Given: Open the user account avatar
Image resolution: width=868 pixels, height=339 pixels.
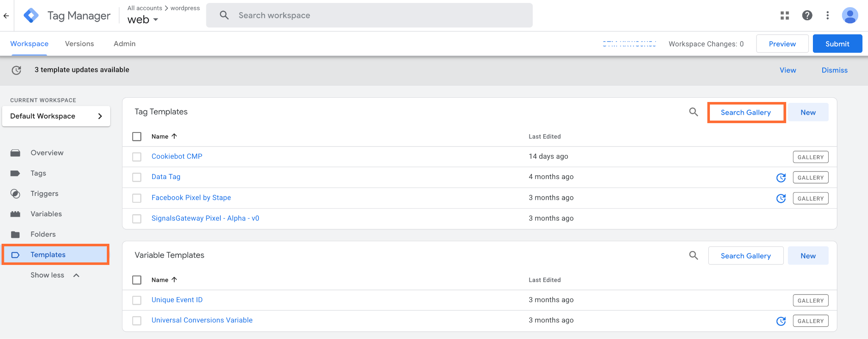Looking at the screenshot, I should (x=850, y=16).
